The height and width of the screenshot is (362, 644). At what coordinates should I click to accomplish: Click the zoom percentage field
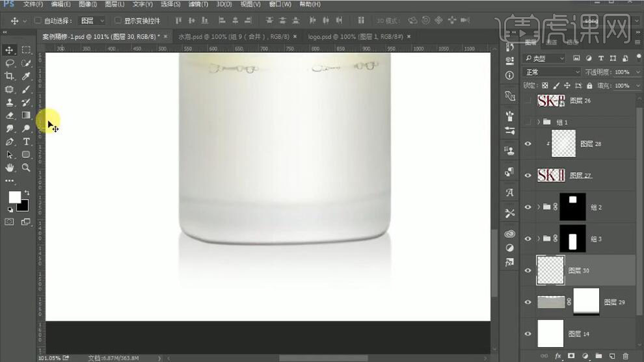49,358
